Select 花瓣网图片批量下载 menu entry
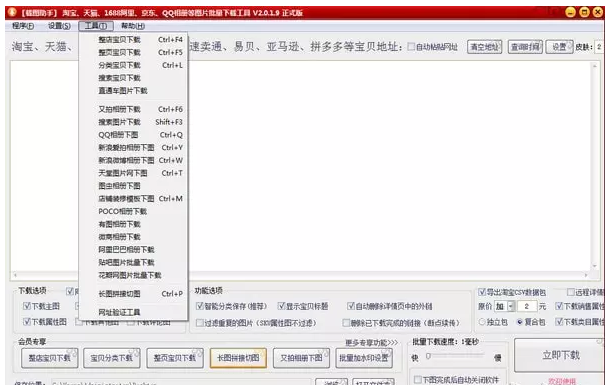 click(x=133, y=275)
